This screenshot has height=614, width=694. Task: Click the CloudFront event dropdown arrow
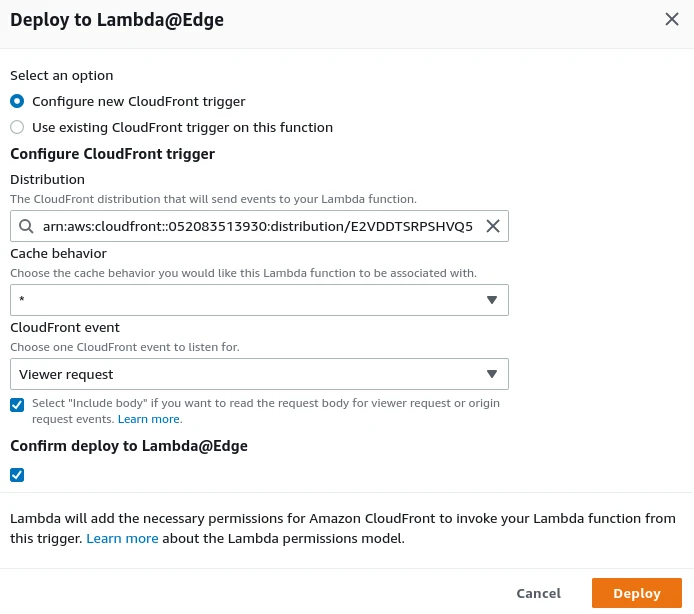(x=491, y=374)
